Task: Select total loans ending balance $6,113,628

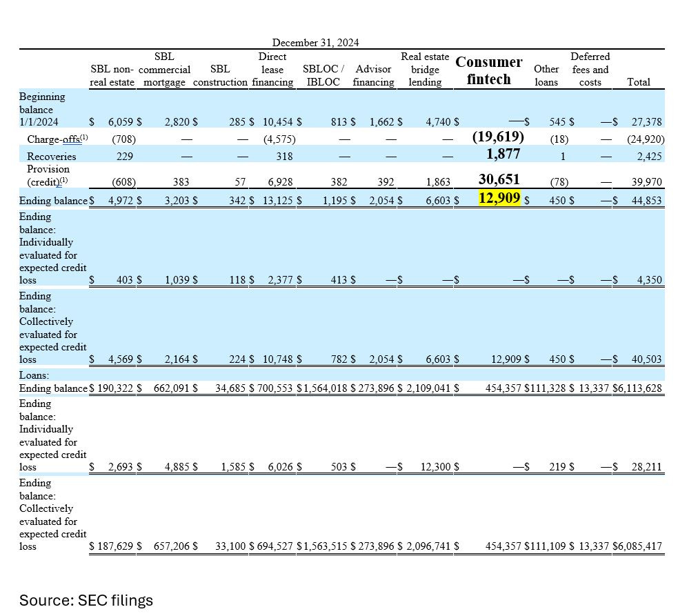Action: pos(637,388)
